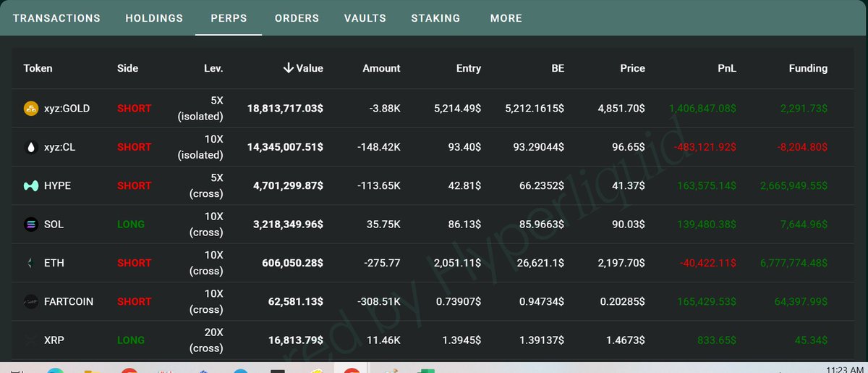
Task: Click the ETH token icon
Action: pyautogui.click(x=31, y=263)
